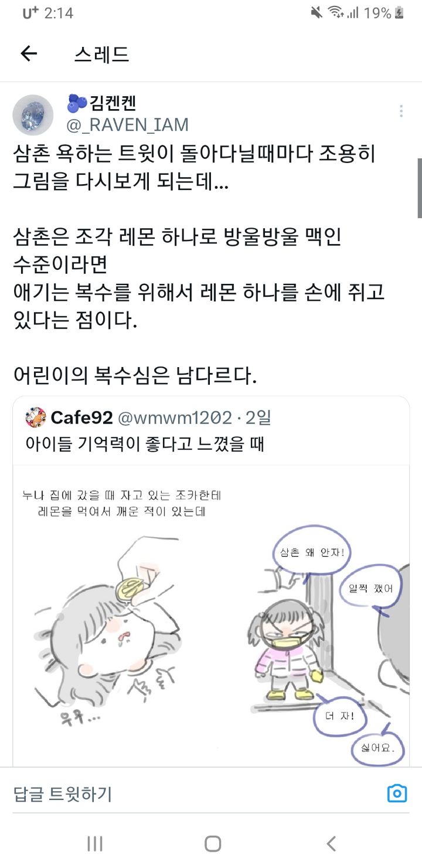Tap the Android home button
Viewport: 422px width, 868px height.
(x=212, y=843)
